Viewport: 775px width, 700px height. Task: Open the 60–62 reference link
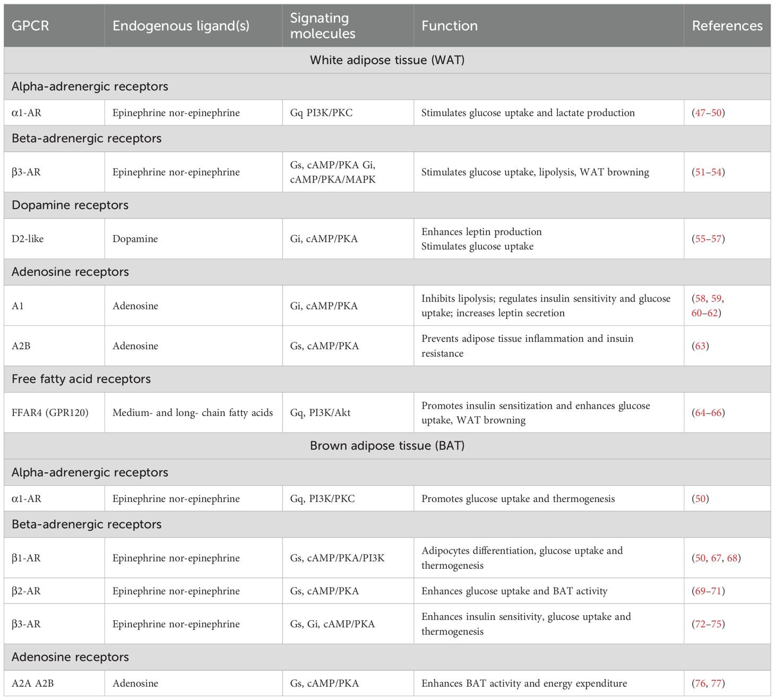point(704,313)
